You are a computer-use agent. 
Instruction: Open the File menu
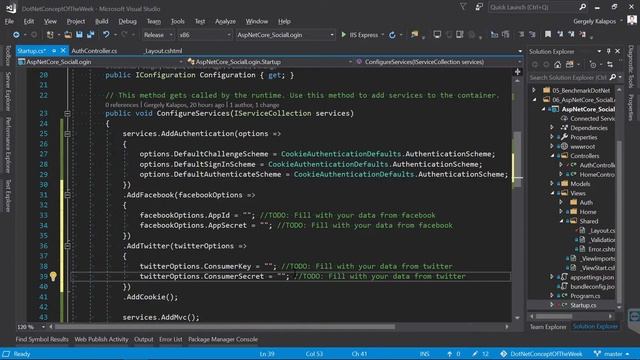tap(9, 21)
